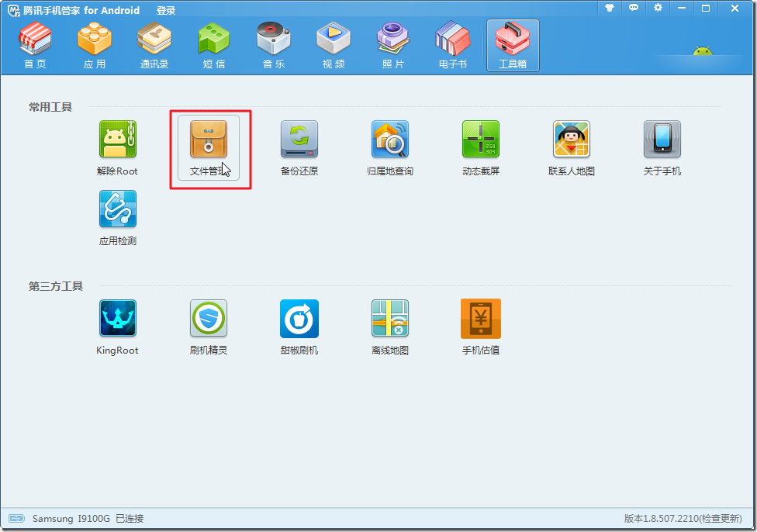Open the feedback speech bubble icon
Viewport: 757px width, 532px height.
tap(634, 8)
